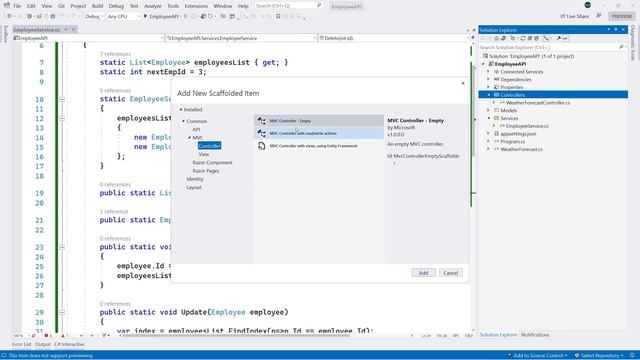Select the API category in dialog tree
The image size is (640, 360).
pyautogui.click(x=196, y=129)
